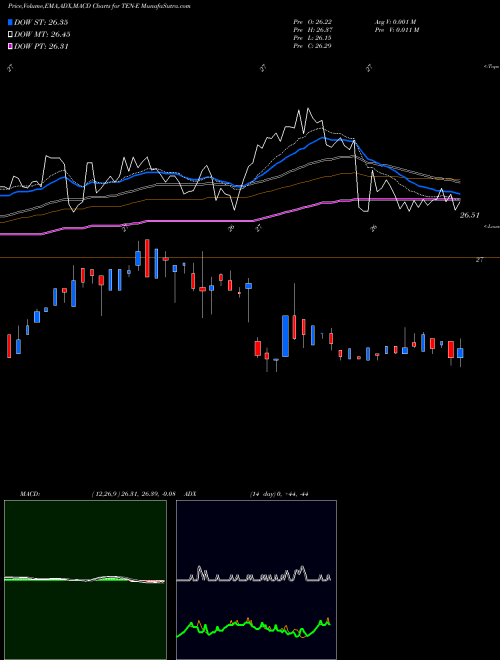This screenshot has height=660, width=500.
Task: Click the 27 price level label
Action: [479, 260]
